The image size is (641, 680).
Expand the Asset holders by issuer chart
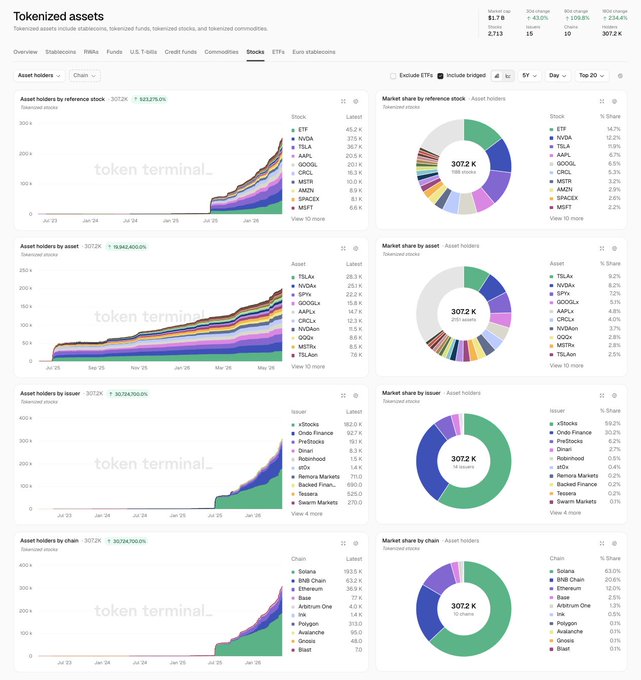pyautogui.click(x=343, y=396)
